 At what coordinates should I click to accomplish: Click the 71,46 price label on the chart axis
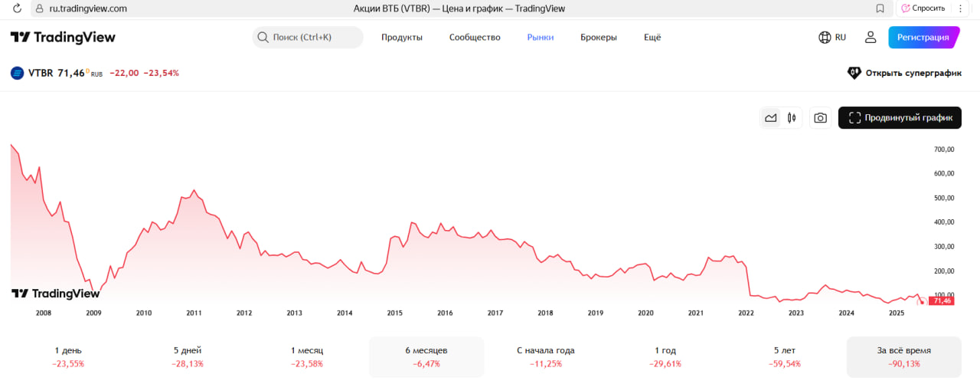coord(941,301)
